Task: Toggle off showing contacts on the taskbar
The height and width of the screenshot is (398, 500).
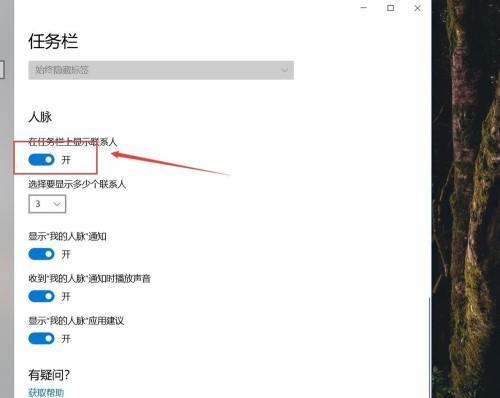Action: (x=41, y=160)
